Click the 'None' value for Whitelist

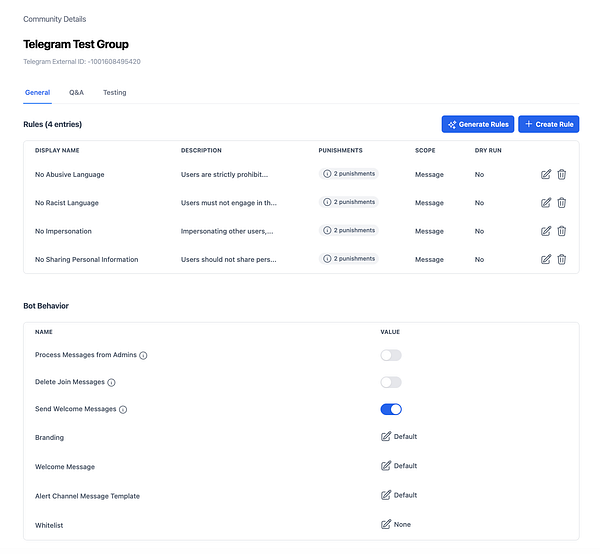402,525
